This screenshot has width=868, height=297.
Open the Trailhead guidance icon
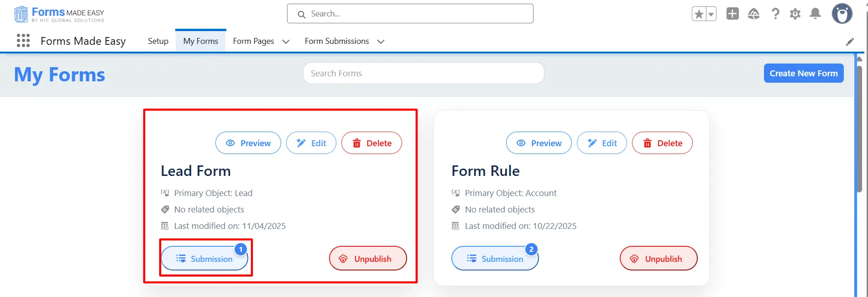[753, 14]
